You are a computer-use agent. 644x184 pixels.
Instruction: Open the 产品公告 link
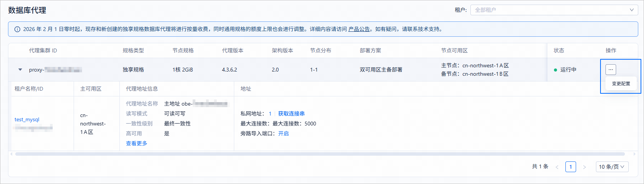359,29
